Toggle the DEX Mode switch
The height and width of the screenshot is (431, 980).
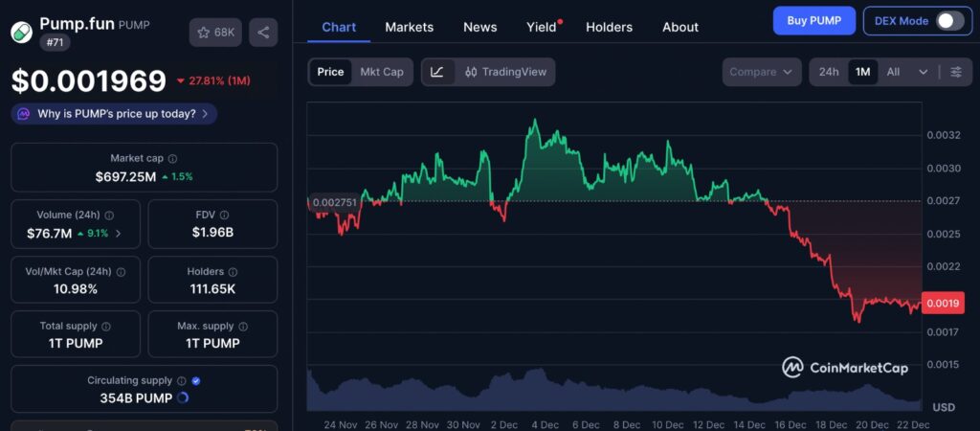coord(949,21)
